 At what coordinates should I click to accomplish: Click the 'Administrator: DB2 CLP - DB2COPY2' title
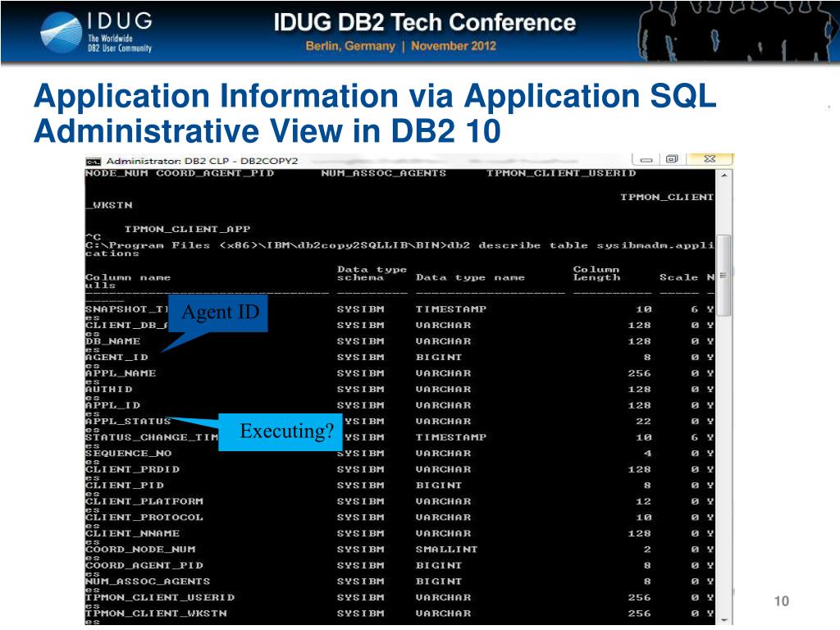click(x=202, y=161)
